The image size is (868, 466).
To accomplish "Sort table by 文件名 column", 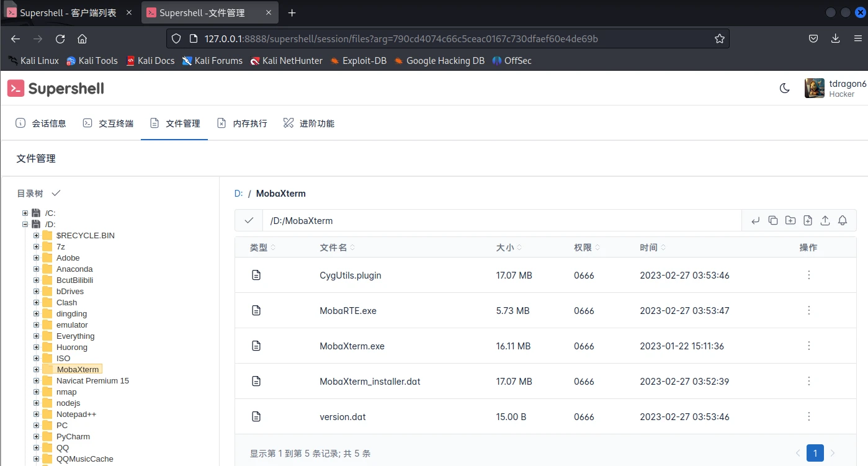I will (x=338, y=248).
